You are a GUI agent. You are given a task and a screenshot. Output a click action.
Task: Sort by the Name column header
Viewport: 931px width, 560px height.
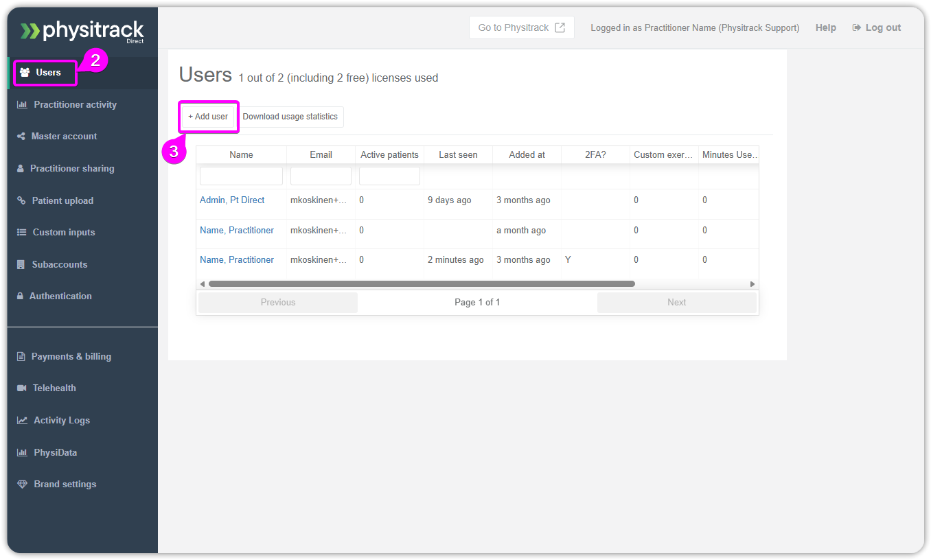[241, 155]
